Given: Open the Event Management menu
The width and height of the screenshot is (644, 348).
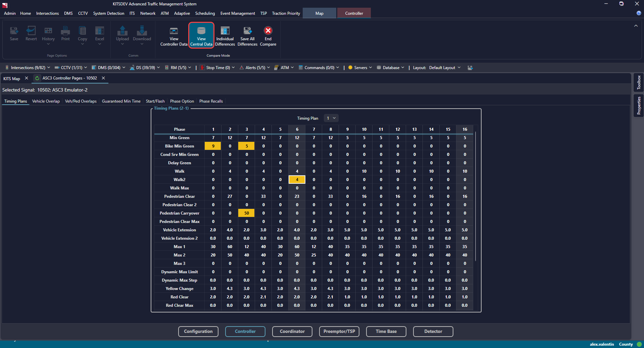Looking at the screenshot, I should point(238,13).
